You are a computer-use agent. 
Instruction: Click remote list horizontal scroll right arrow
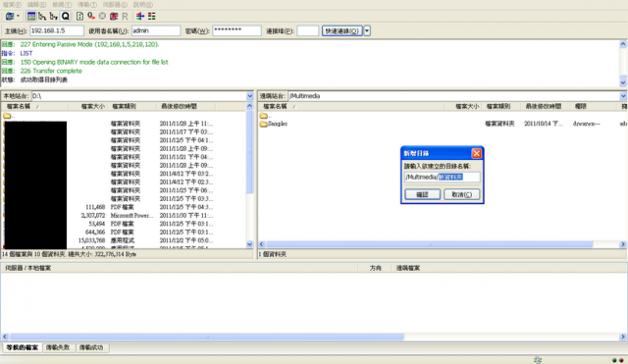[623, 244]
